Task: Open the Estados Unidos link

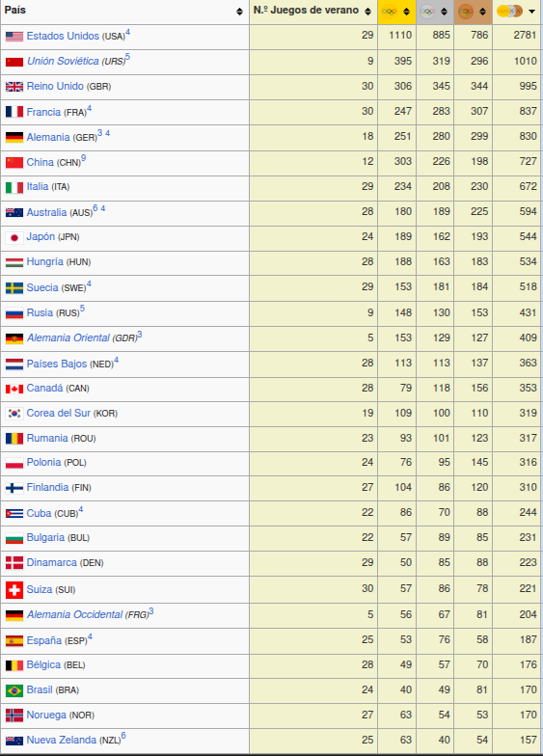Action: coord(63,36)
